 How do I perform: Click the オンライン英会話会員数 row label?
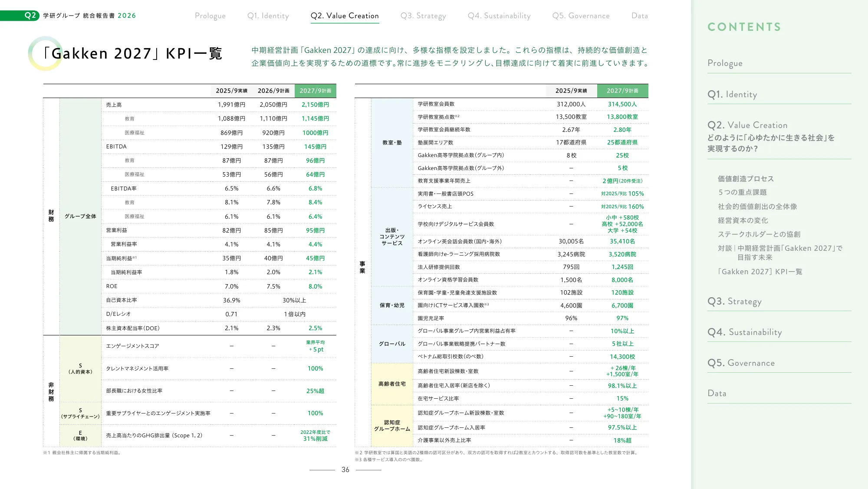point(460,242)
